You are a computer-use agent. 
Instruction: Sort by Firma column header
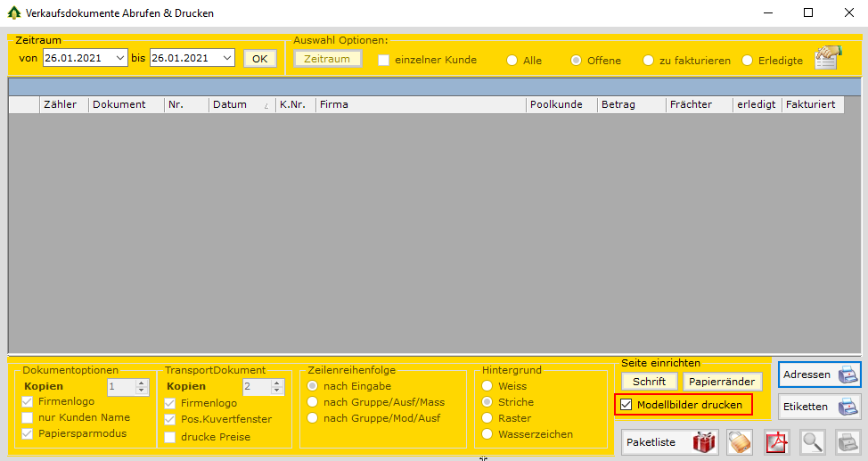[421, 104]
